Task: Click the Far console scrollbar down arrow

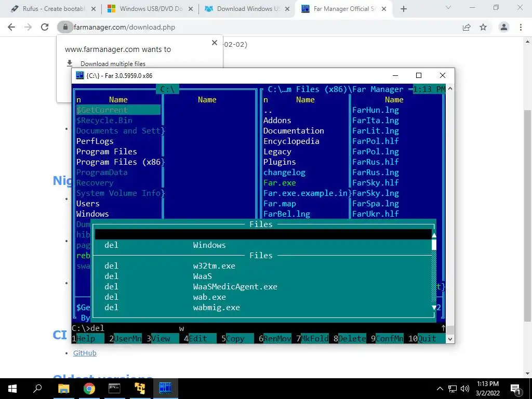Action: (450, 339)
